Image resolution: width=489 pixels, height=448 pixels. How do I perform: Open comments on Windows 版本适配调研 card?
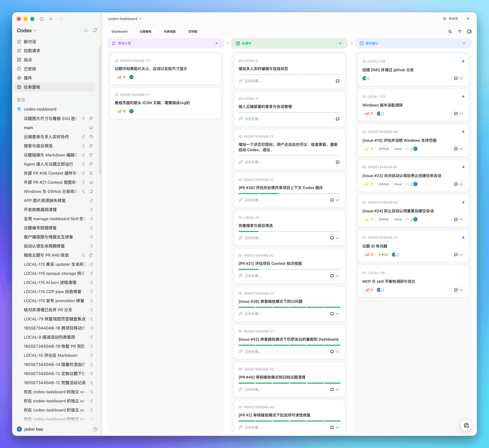[x=458, y=114]
